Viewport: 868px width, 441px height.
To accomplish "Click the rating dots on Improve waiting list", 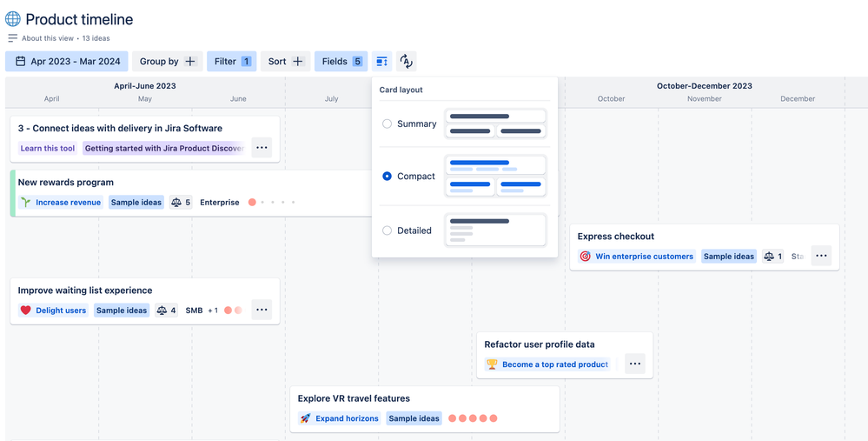I will tap(233, 311).
